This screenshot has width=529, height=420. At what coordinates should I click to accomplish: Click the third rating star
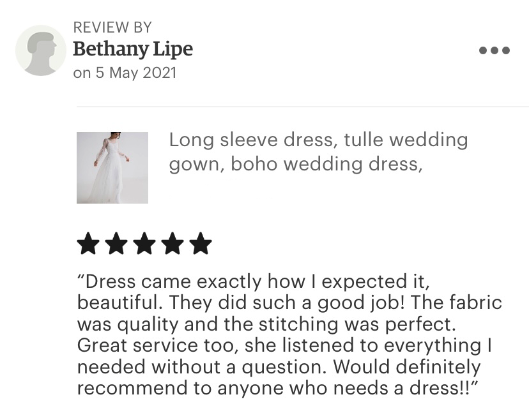pyautogui.click(x=144, y=243)
